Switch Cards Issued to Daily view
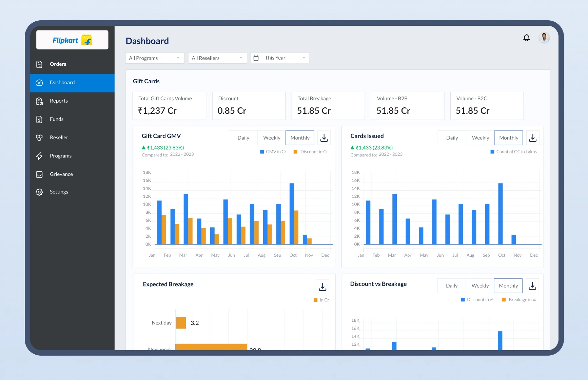Screen dimensions: 588x380 click(452, 138)
